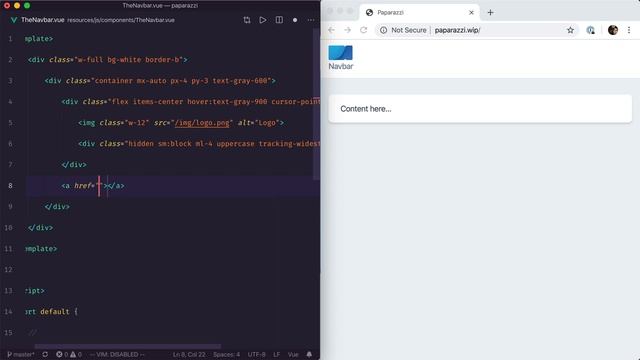Open the Chrome profile avatar

tap(613, 30)
